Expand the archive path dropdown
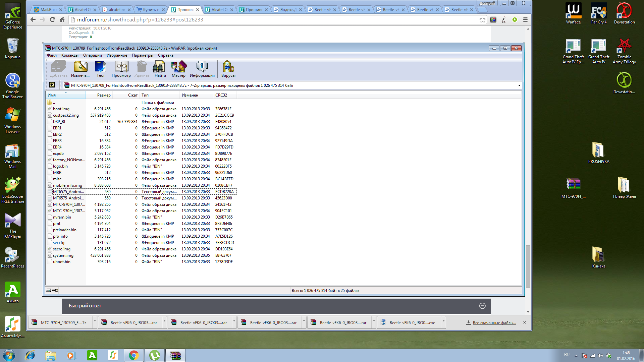Screen dimensions: 644x362 [x=519, y=85]
